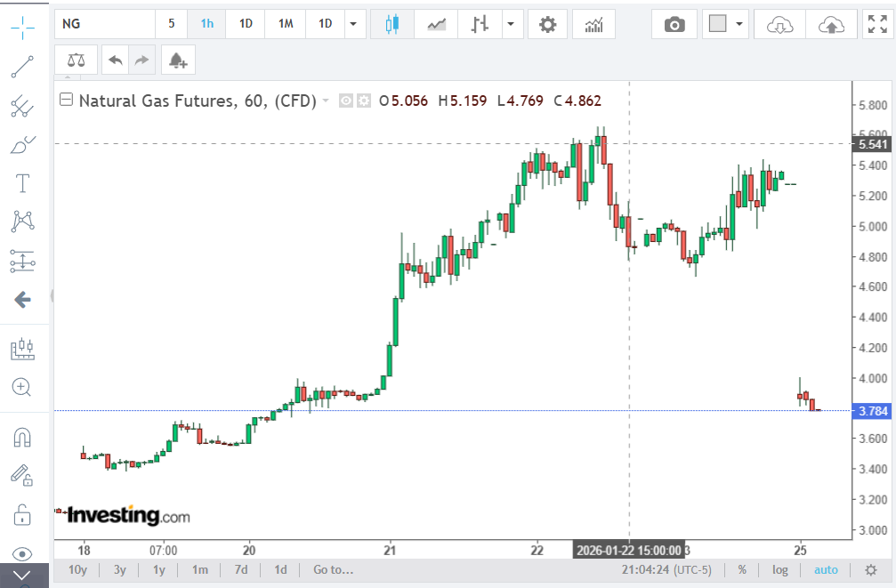This screenshot has width=896, height=588.
Task: Select candlestick chart style
Action: tap(392, 24)
